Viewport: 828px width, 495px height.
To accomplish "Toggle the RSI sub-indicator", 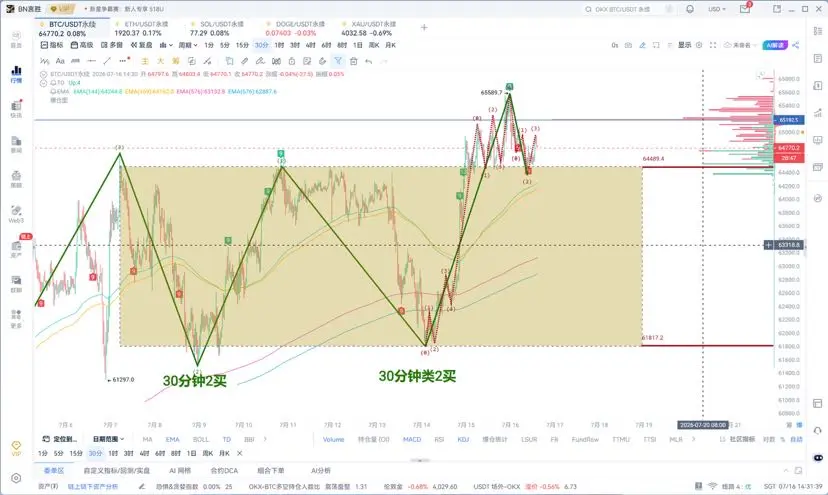I will (439, 440).
